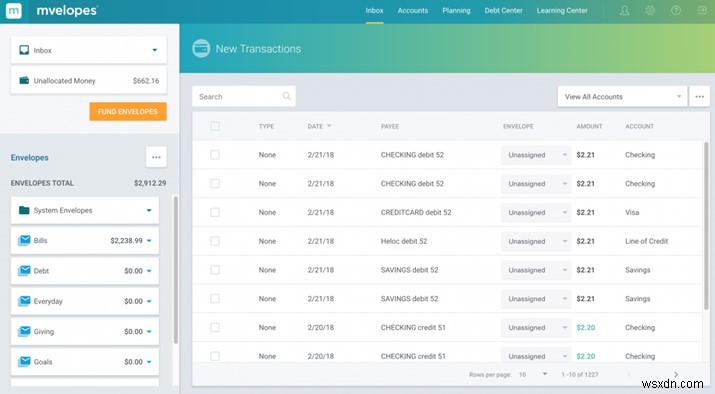Image resolution: width=715 pixels, height=394 pixels.
Task: Click the PAYEE column header
Action: tap(390, 126)
